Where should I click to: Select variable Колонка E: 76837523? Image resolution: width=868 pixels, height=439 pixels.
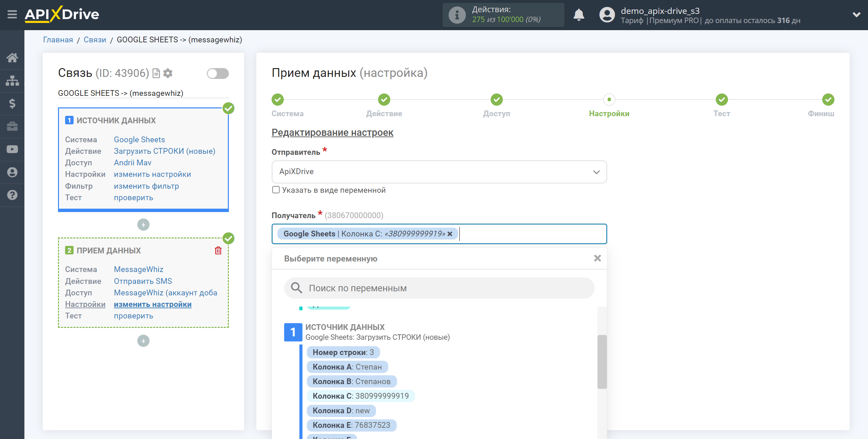tap(351, 425)
